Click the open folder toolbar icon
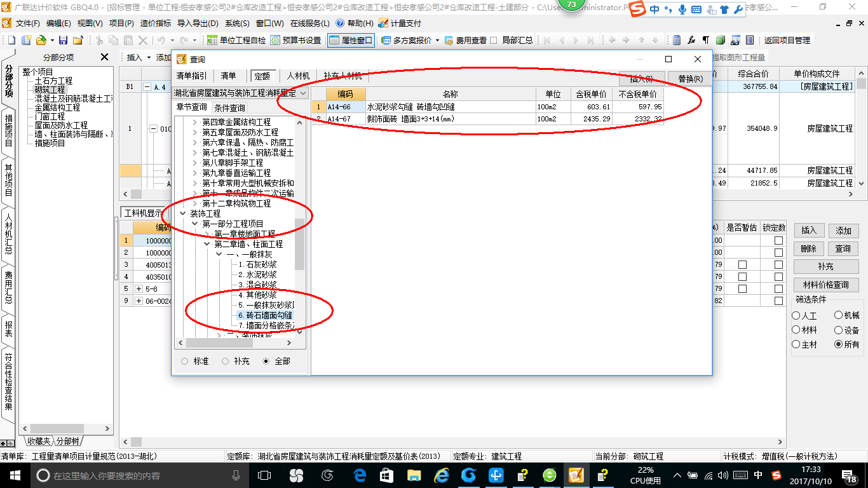 (x=40, y=40)
